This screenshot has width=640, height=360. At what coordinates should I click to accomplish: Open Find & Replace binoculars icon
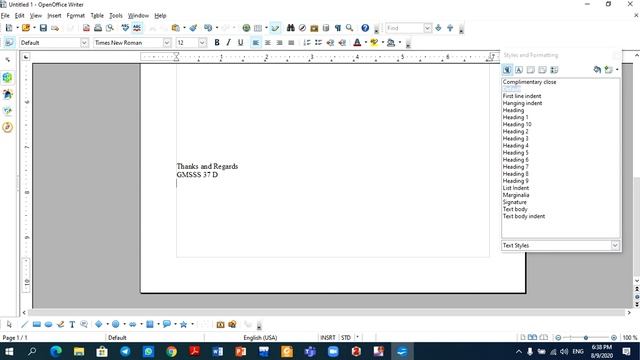[x=290, y=28]
